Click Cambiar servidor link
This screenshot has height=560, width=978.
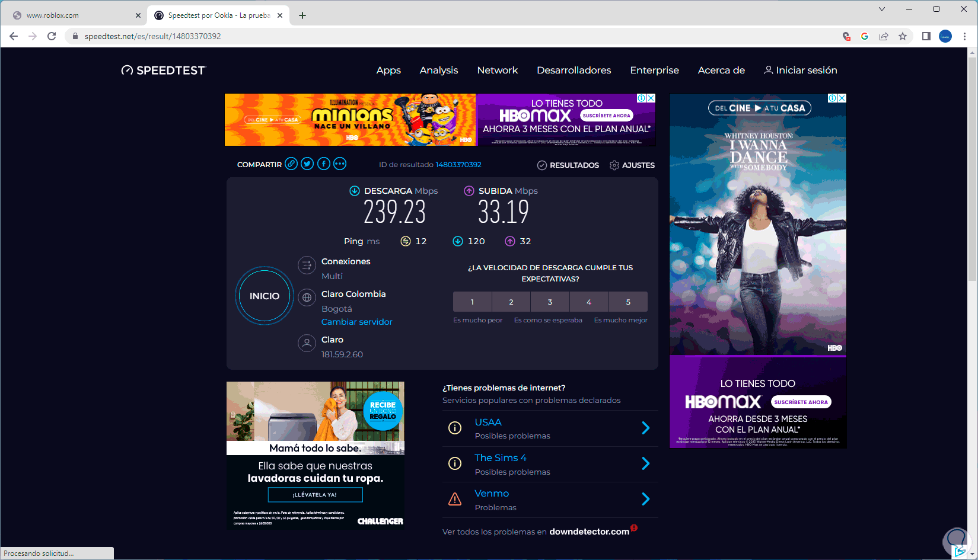[357, 322]
